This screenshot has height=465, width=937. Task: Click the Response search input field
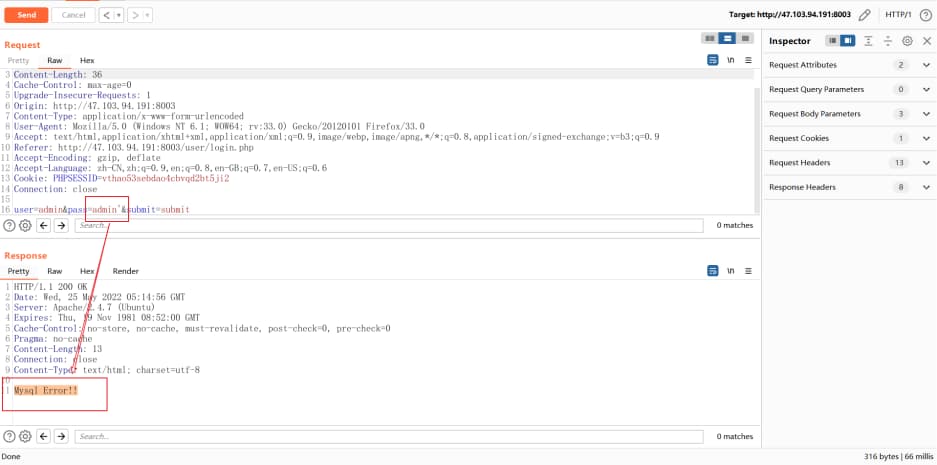click(389, 436)
